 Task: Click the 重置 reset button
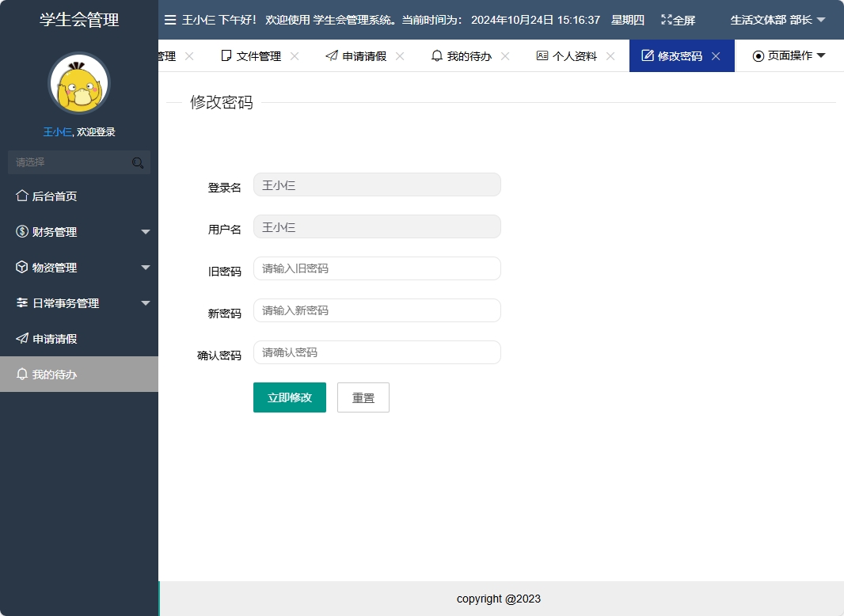tap(363, 397)
